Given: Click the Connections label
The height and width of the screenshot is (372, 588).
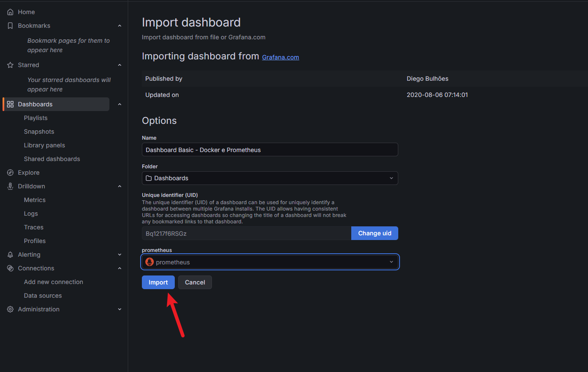Looking at the screenshot, I should click(36, 268).
